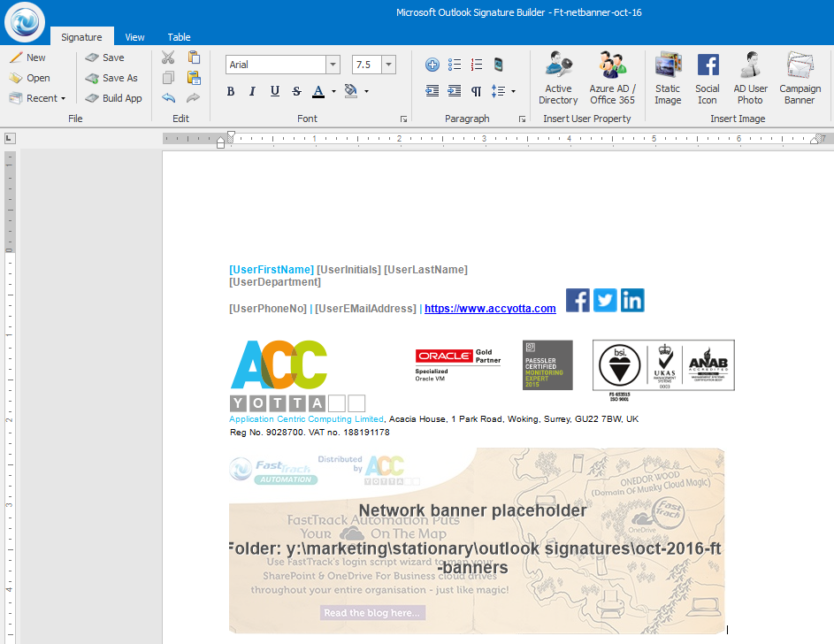Click the ruler tab selector button
The image size is (834, 644).
point(10,139)
